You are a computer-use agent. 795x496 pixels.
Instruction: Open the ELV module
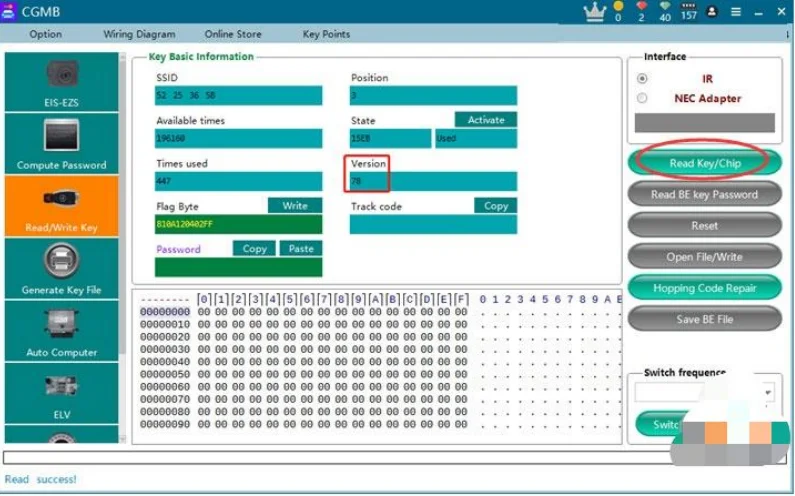(61, 393)
